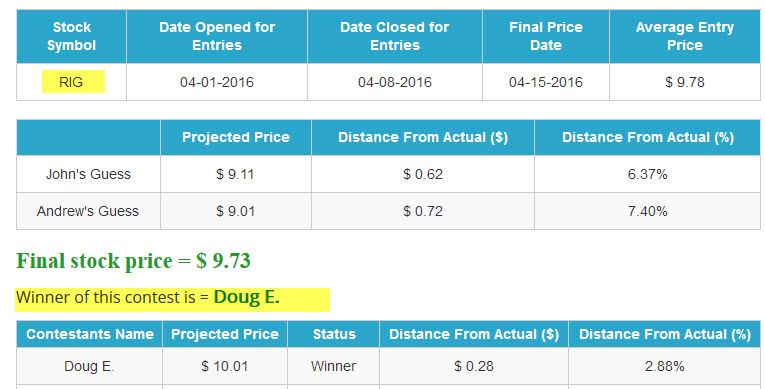The image size is (765, 389).
Task: Select the Status column header
Action: coord(334,334)
